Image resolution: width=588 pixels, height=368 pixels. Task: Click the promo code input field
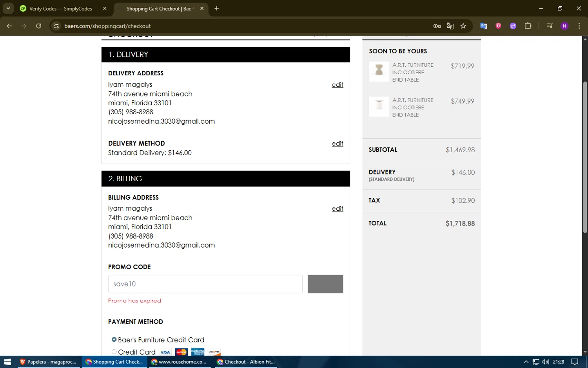pos(205,284)
